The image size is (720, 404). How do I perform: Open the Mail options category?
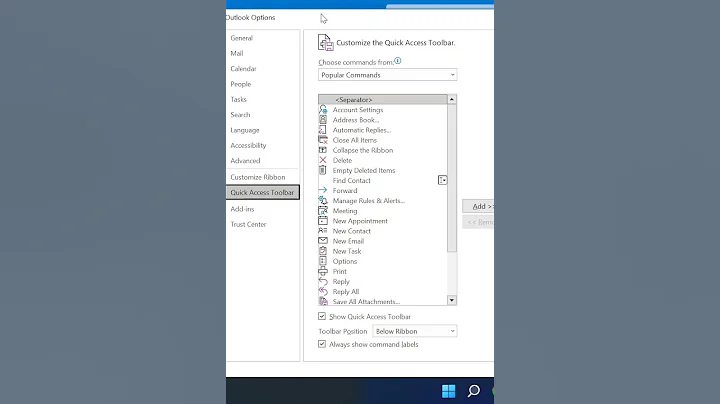point(237,53)
